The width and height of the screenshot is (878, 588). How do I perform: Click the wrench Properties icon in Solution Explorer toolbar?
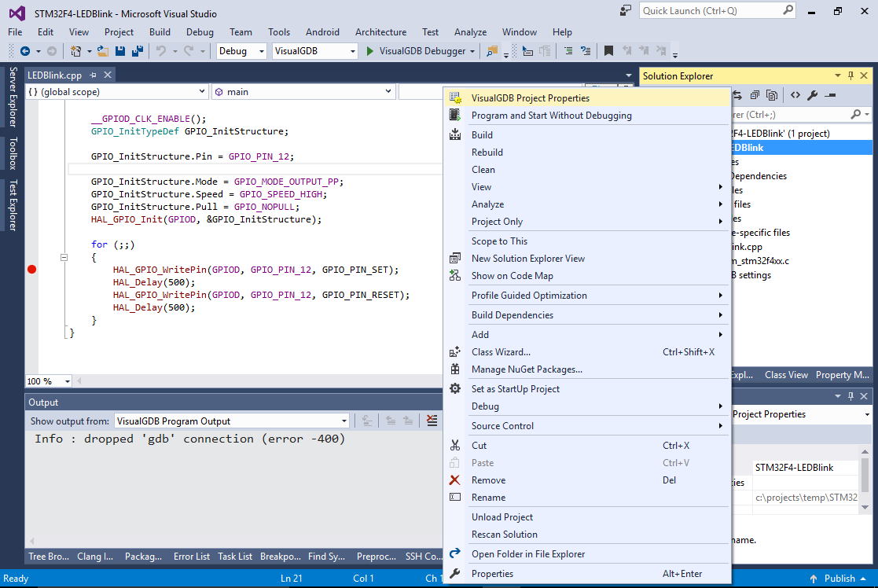(x=813, y=95)
